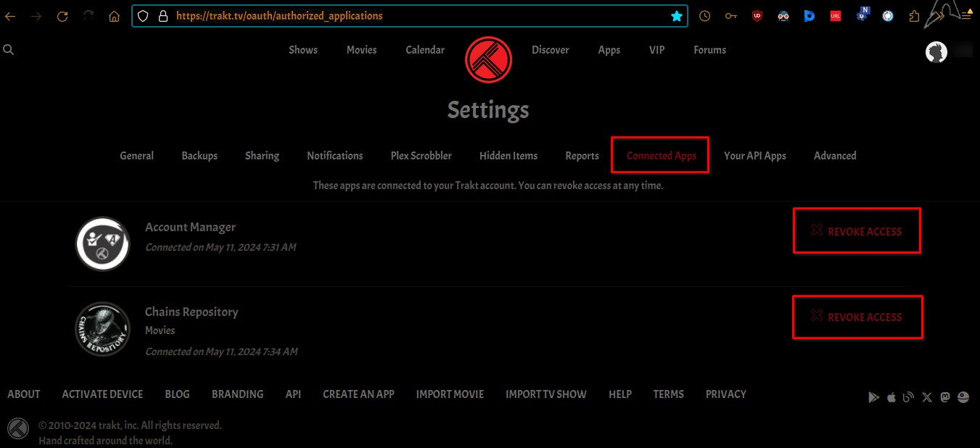Viewport: 980px width, 448px height.
Task: Open the HELP footer link
Action: coord(620,394)
